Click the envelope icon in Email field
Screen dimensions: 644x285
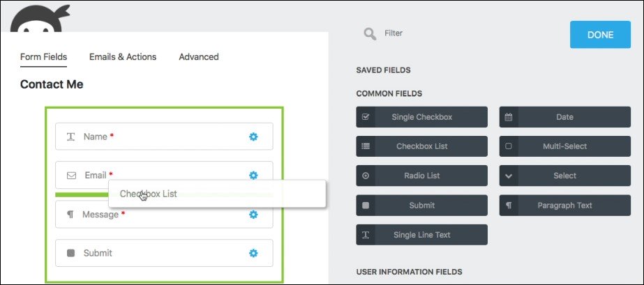71,176
